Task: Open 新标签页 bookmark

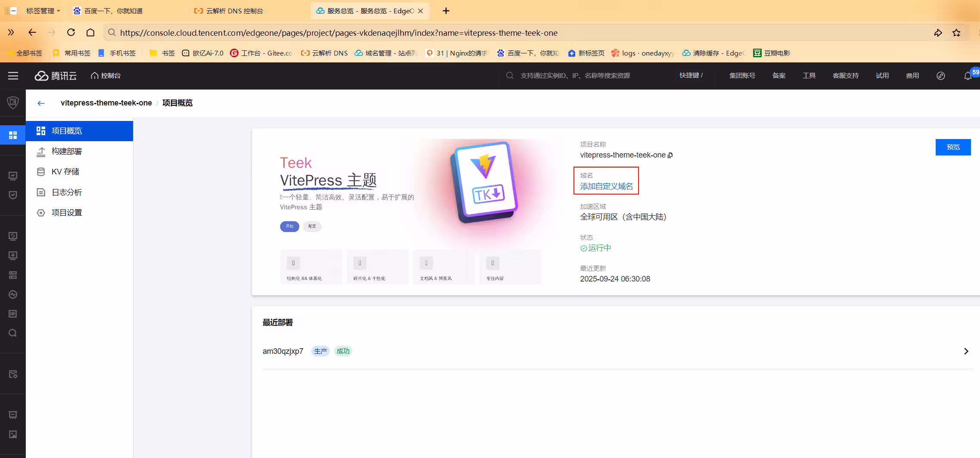Action: coord(586,53)
